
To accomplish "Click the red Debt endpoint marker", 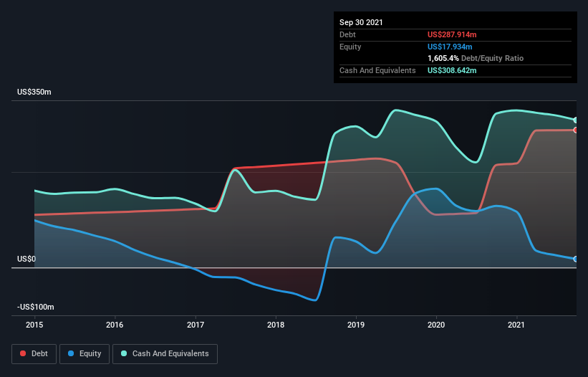I will click(x=576, y=130).
